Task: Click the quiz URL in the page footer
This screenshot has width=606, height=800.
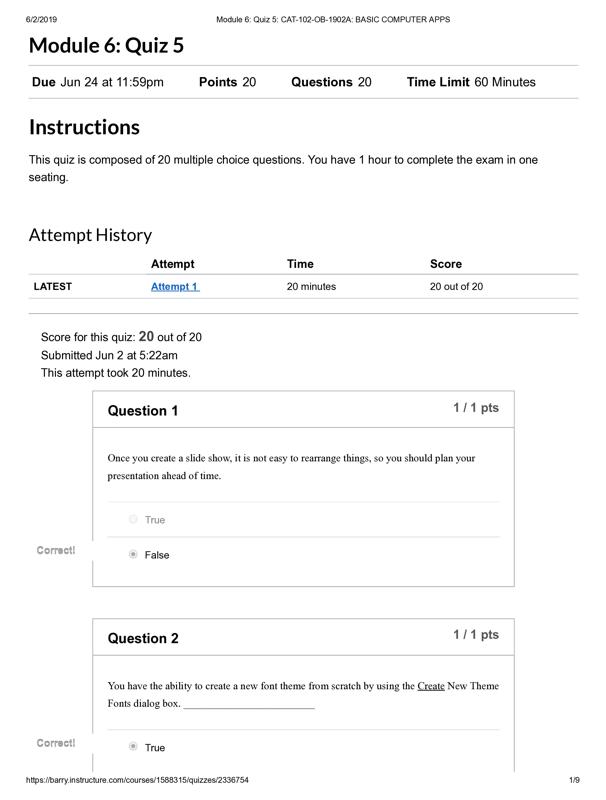Action: [x=137, y=780]
